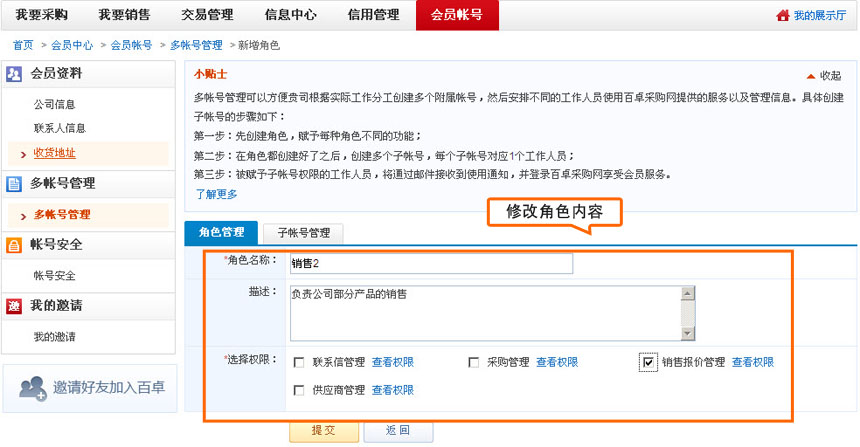Click the 帐号安全 lock icon
The image size is (860, 447).
point(14,245)
